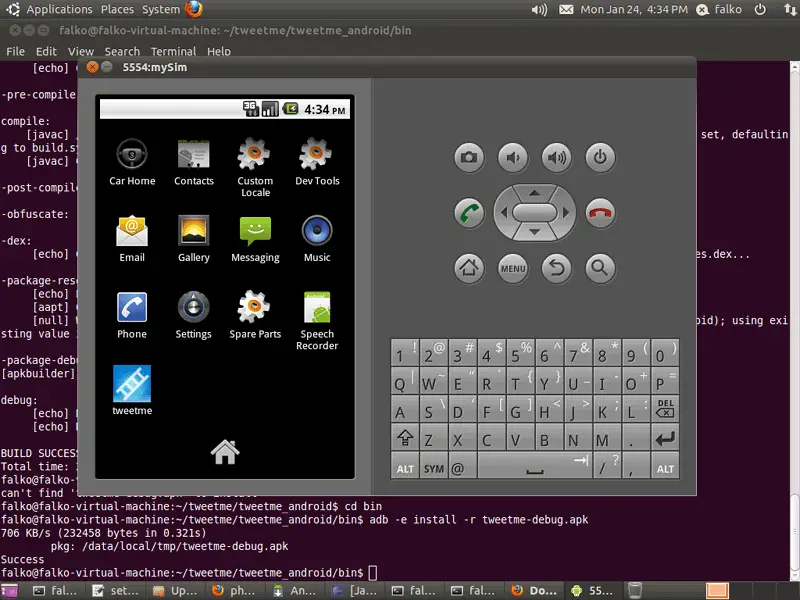Click the terminal vertical scrollbar

(794, 321)
